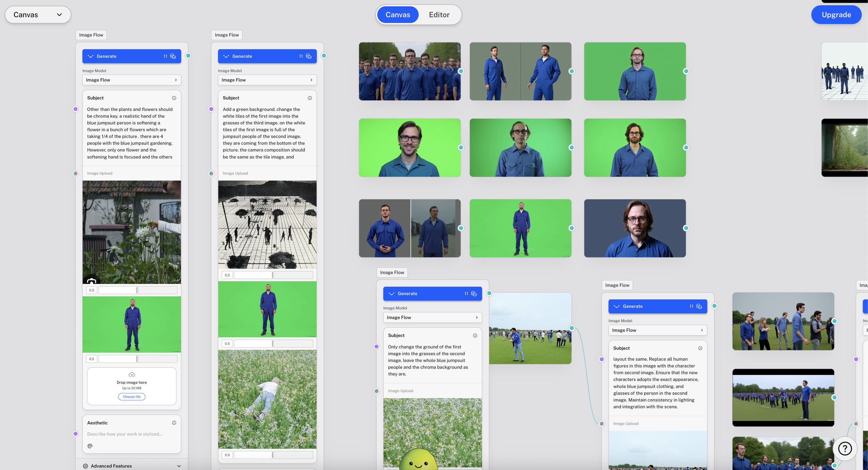The image size is (868, 470).
Task: Switch to the Canvas view toggle
Action: point(398,15)
